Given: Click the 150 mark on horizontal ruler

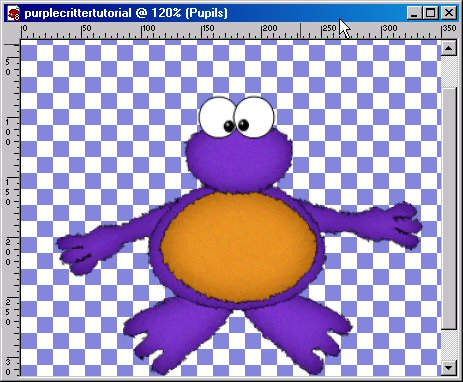Looking at the screenshot, I should coord(209,28).
